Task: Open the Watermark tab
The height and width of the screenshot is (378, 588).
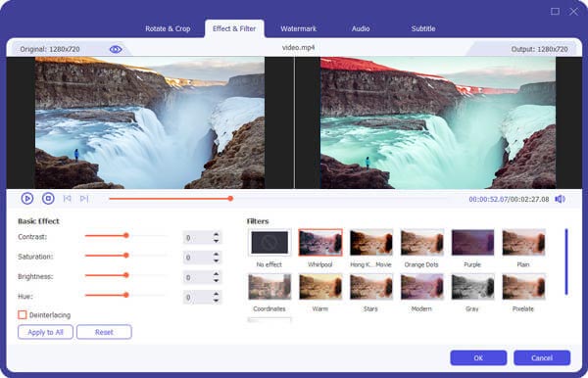Action: click(x=299, y=28)
